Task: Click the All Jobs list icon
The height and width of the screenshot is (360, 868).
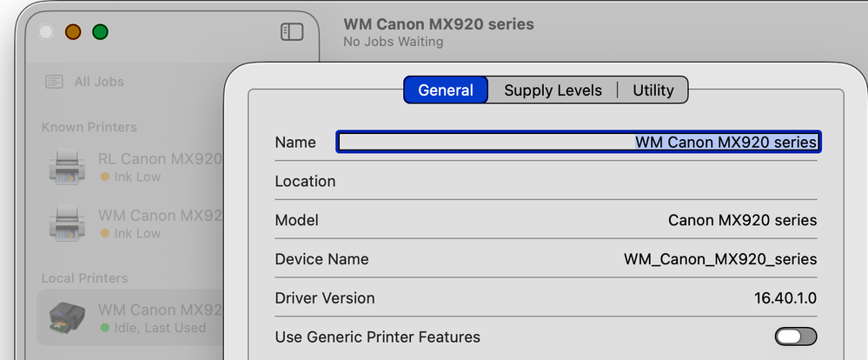Action: (x=54, y=82)
